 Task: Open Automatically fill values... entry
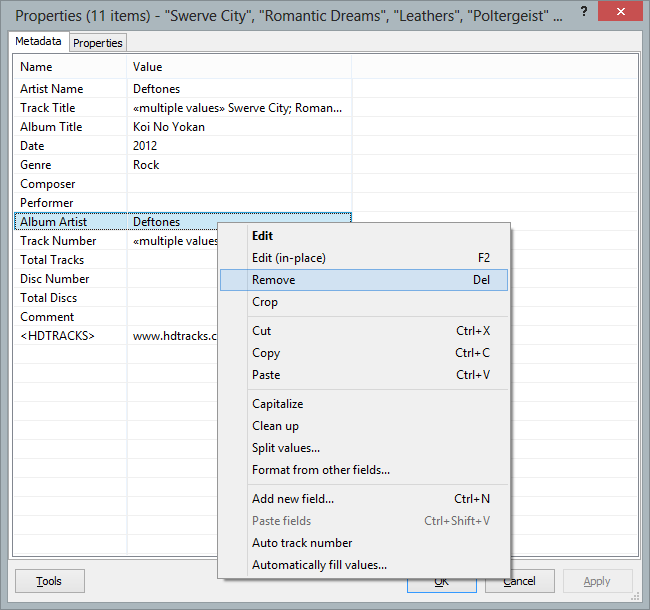(364, 564)
